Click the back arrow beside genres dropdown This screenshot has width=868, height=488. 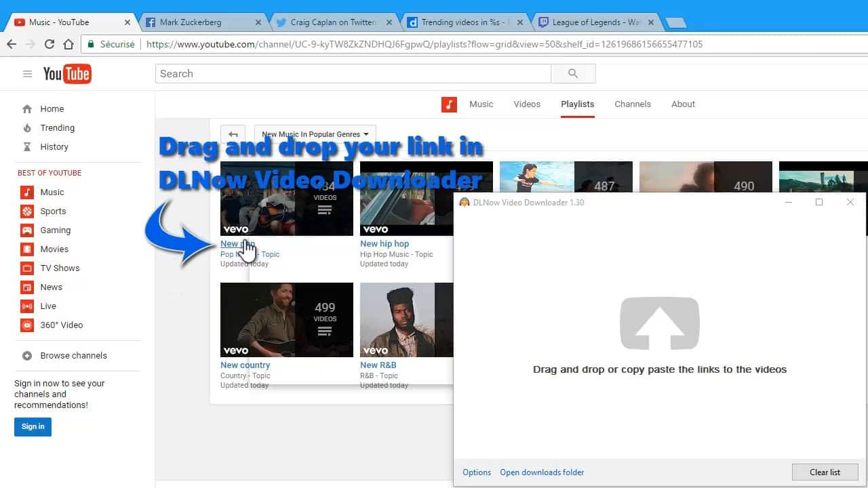233,134
